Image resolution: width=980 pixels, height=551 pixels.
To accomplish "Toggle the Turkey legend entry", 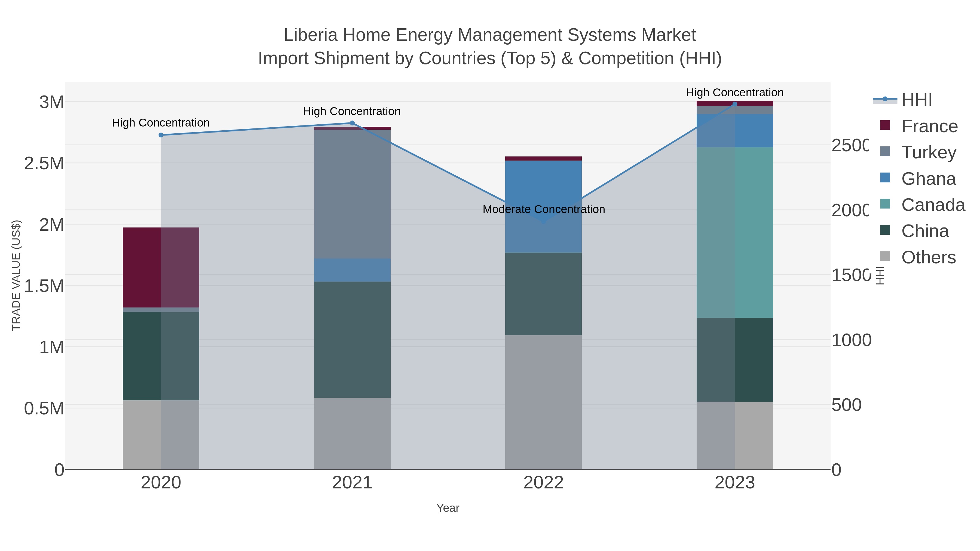I will tap(918, 152).
